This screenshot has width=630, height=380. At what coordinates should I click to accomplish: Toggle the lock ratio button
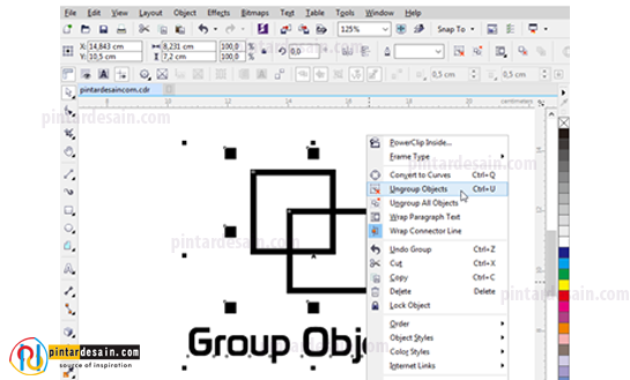click(264, 51)
